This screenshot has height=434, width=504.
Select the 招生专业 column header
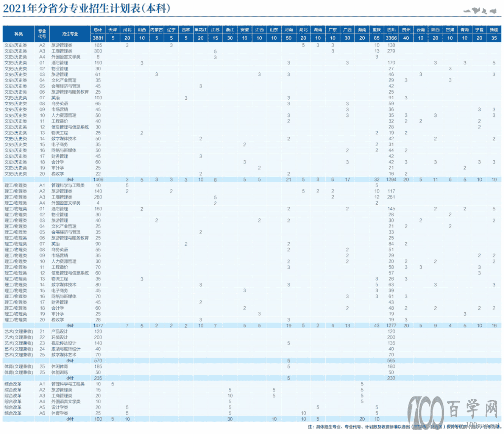(x=70, y=34)
